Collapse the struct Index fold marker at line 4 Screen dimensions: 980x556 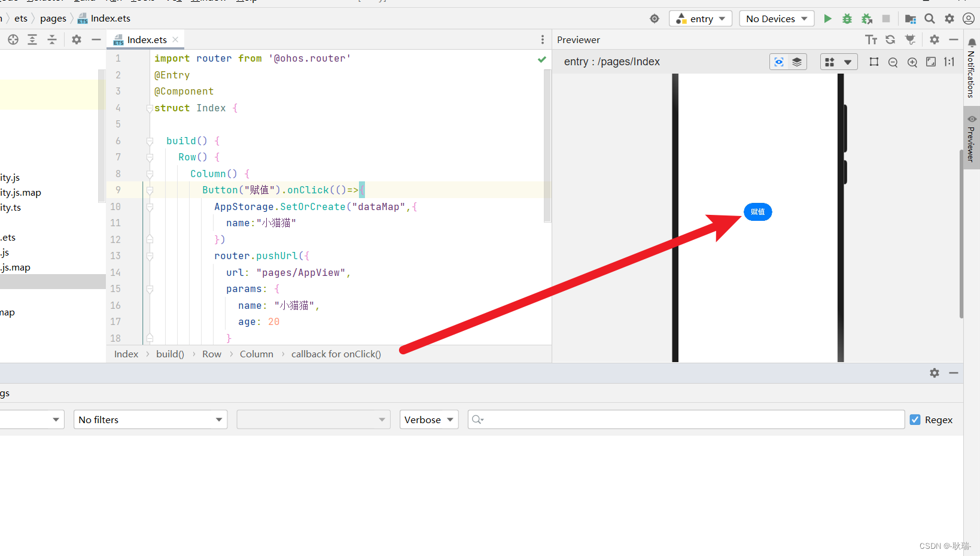(x=150, y=108)
